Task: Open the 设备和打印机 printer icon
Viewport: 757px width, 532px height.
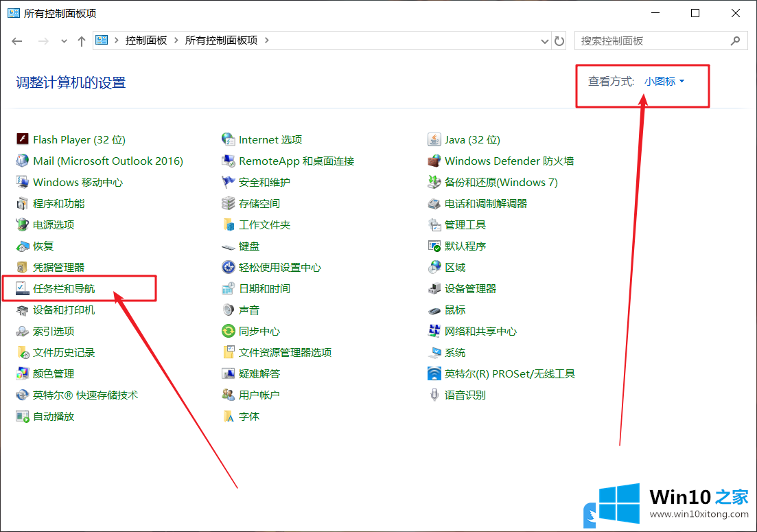Action: (x=22, y=310)
